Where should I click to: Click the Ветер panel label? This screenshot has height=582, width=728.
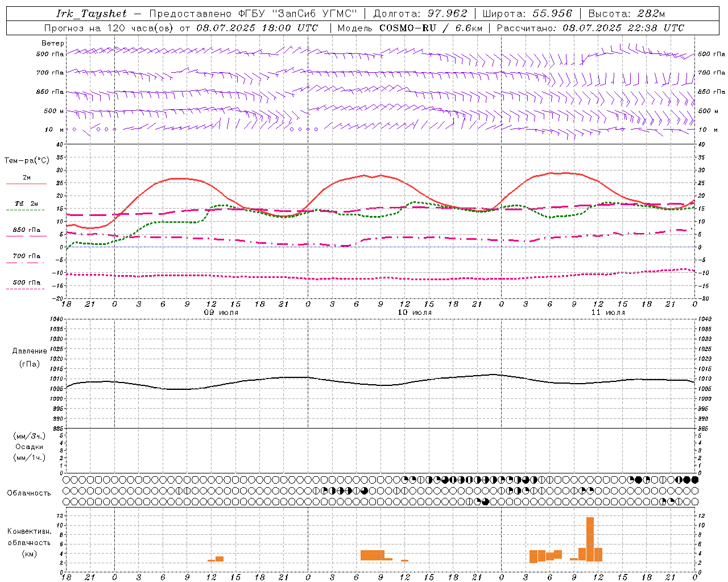pyautogui.click(x=53, y=43)
